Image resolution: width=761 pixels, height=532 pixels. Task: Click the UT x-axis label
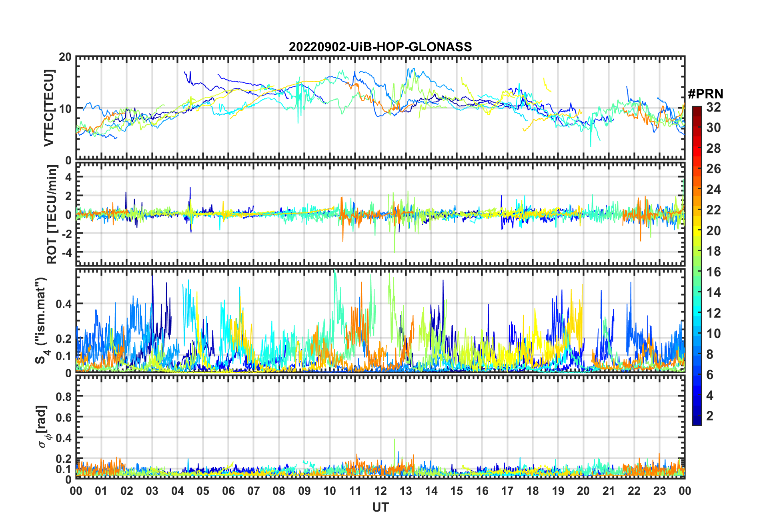pos(380,507)
